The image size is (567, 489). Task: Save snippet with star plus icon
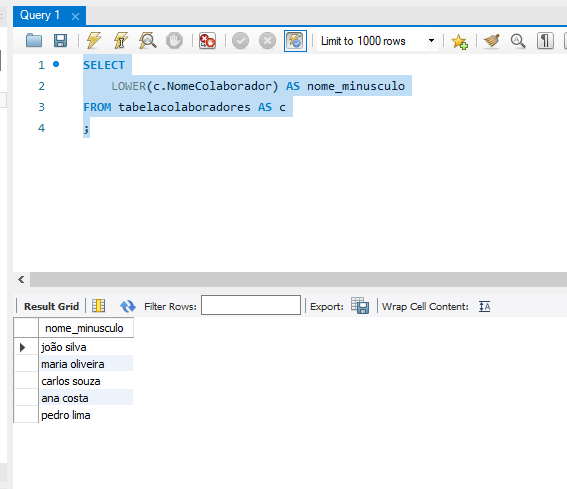(x=459, y=41)
